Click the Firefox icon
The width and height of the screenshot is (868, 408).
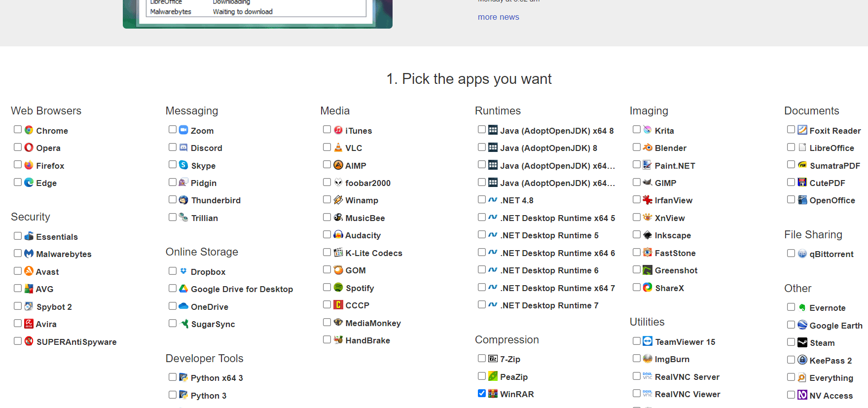[x=29, y=165]
